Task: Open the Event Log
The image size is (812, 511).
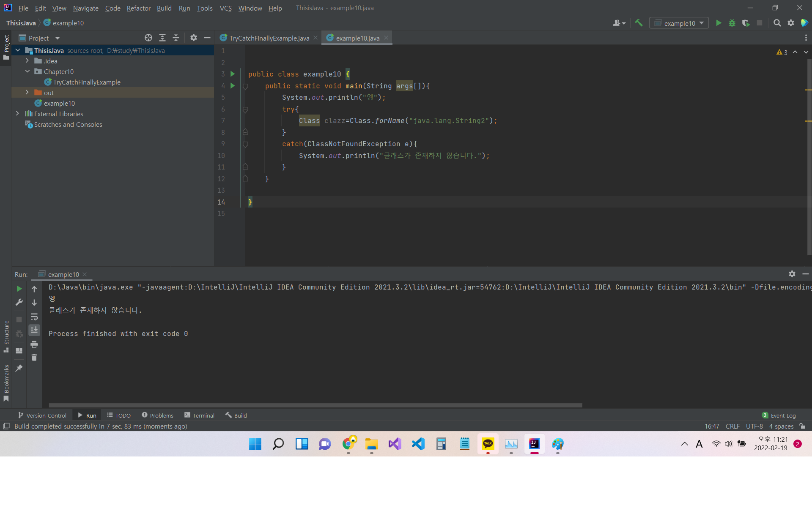Action: 779,415
